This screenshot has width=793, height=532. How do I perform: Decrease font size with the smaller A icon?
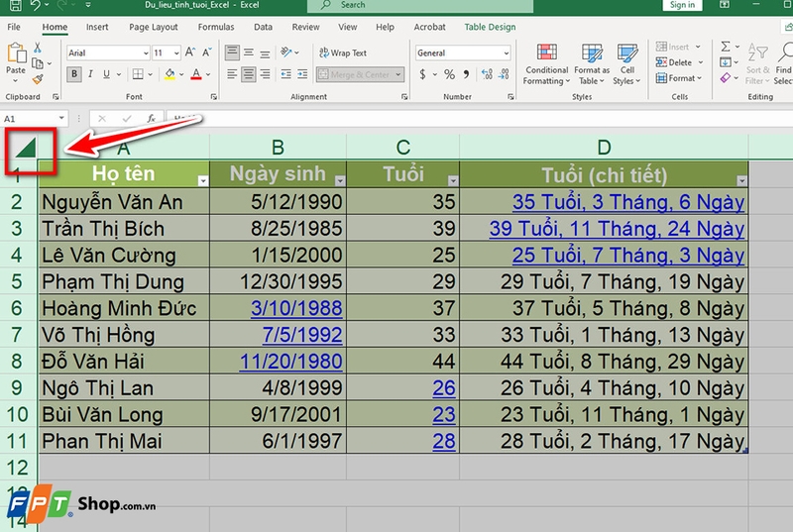pyautogui.click(x=207, y=53)
